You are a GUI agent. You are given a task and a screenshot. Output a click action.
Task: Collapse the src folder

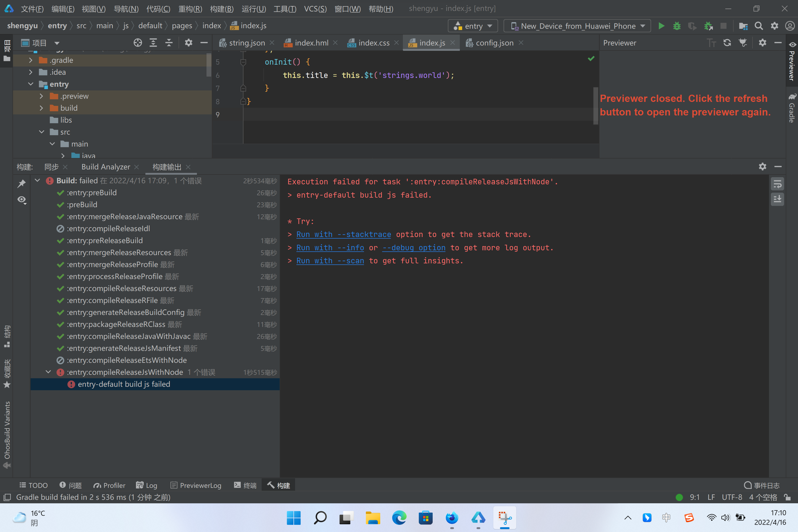(x=42, y=132)
